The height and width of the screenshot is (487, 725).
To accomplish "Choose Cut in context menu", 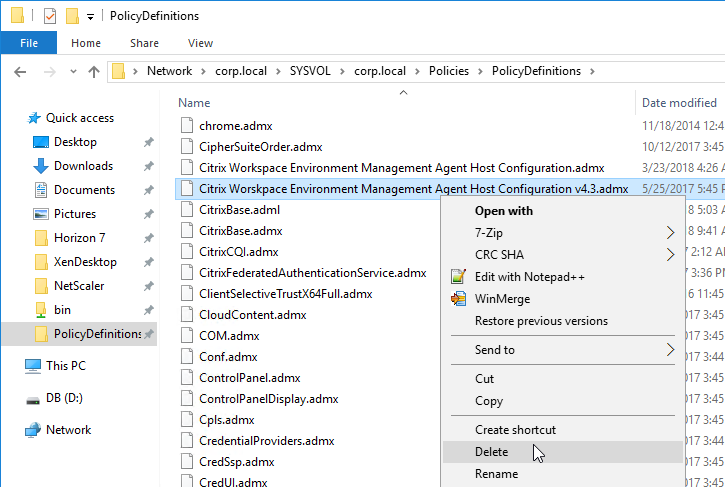I will (563, 379).
